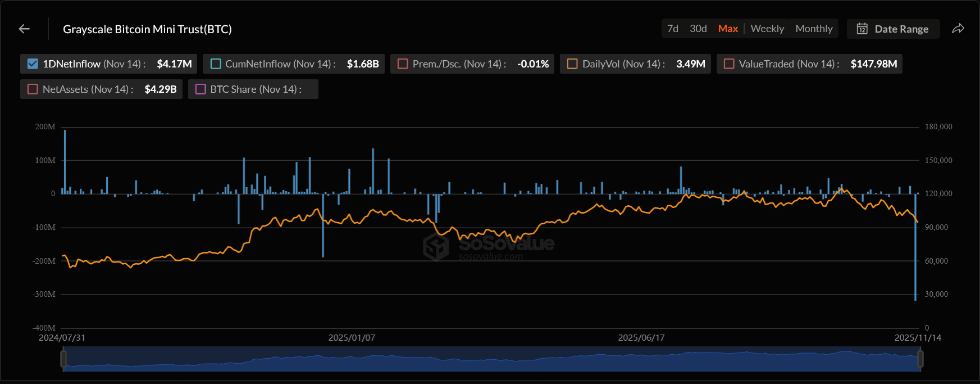Select the 30d time range
980x384 pixels.
coord(698,29)
